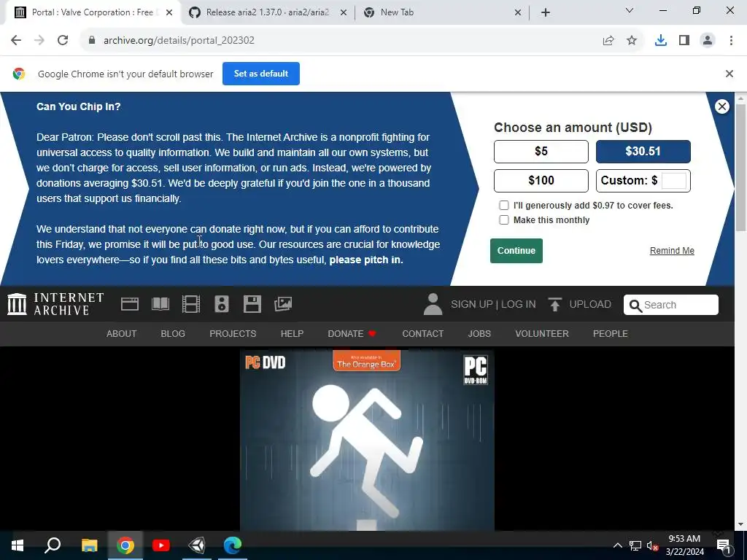
Task: Open Chrome downloads icon
Action: click(661, 41)
